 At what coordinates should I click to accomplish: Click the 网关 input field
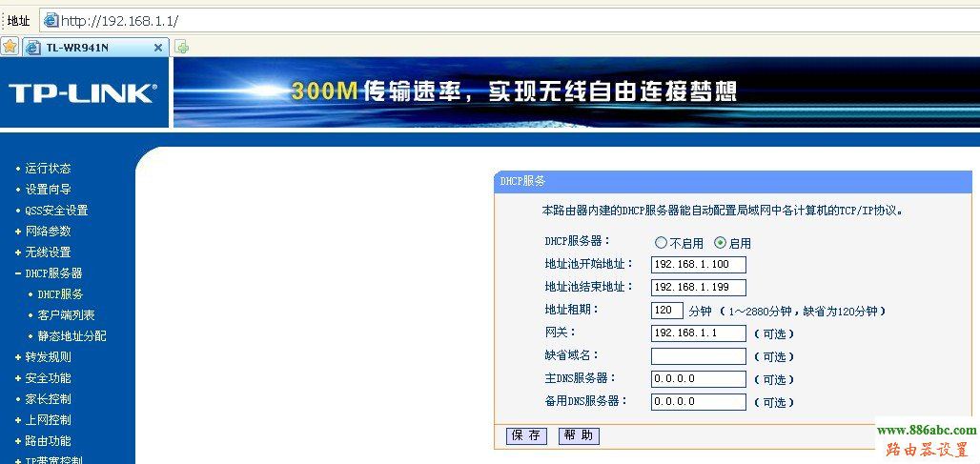(x=698, y=333)
